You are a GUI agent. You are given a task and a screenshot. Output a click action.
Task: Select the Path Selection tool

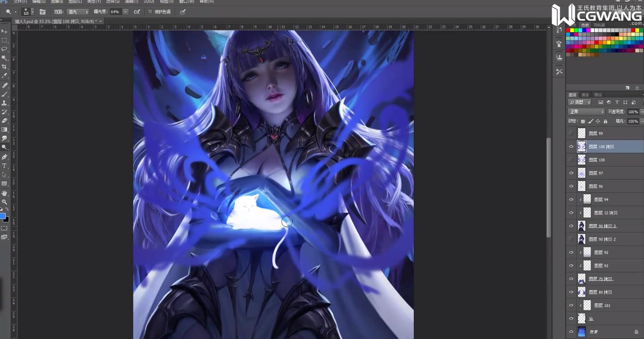click(4, 174)
